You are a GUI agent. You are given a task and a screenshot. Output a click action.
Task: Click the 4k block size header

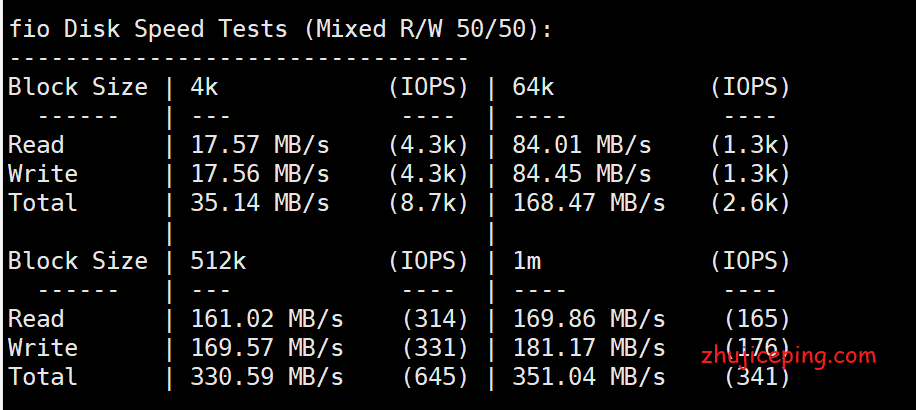(204, 87)
